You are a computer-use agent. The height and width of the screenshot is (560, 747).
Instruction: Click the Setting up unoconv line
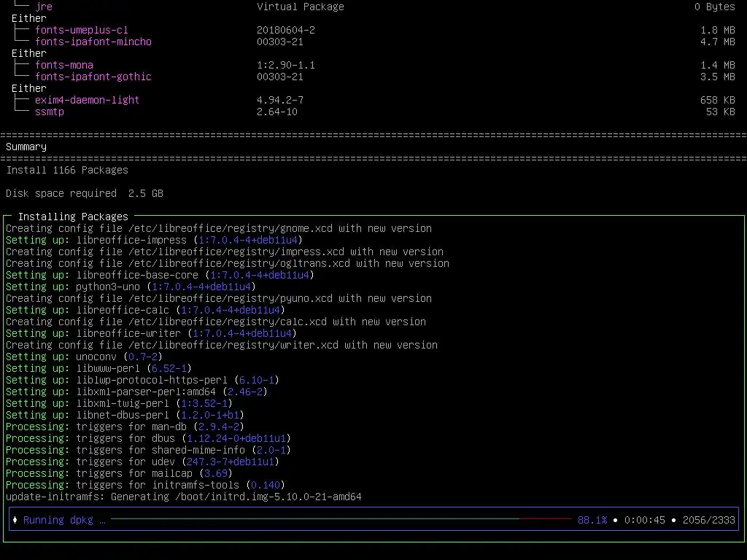click(x=85, y=357)
